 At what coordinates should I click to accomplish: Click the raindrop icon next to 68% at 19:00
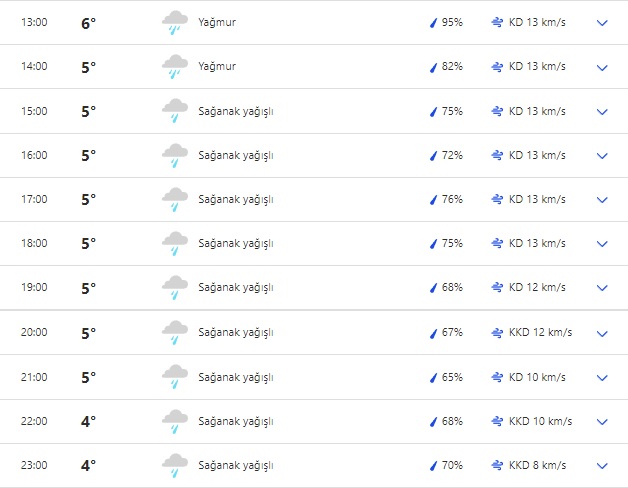(434, 288)
